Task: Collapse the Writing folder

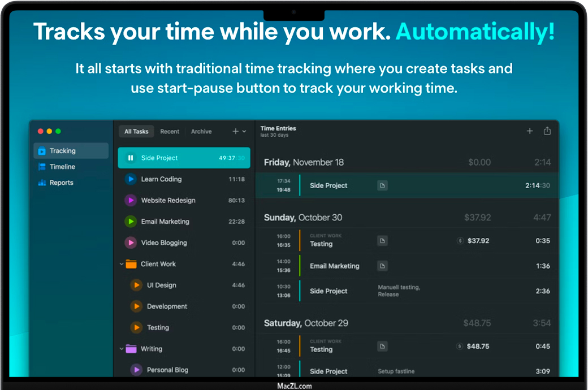Action: pyautogui.click(x=122, y=349)
